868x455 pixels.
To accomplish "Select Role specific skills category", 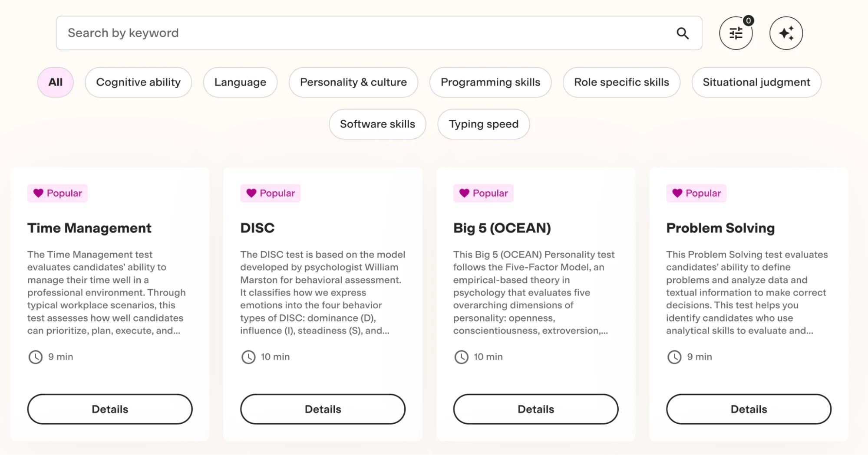I will (x=622, y=82).
